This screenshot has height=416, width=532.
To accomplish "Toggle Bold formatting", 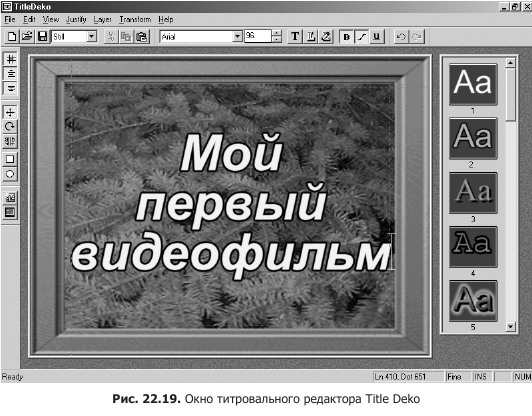I will pos(346,37).
